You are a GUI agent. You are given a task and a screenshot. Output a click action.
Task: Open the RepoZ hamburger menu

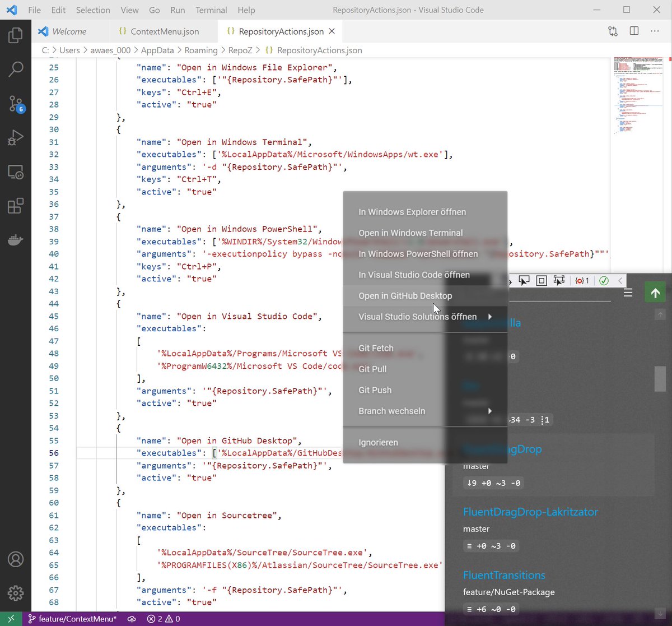[628, 293]
